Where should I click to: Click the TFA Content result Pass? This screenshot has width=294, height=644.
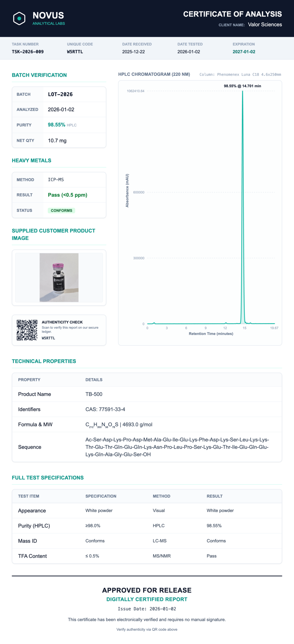point(212,556)
